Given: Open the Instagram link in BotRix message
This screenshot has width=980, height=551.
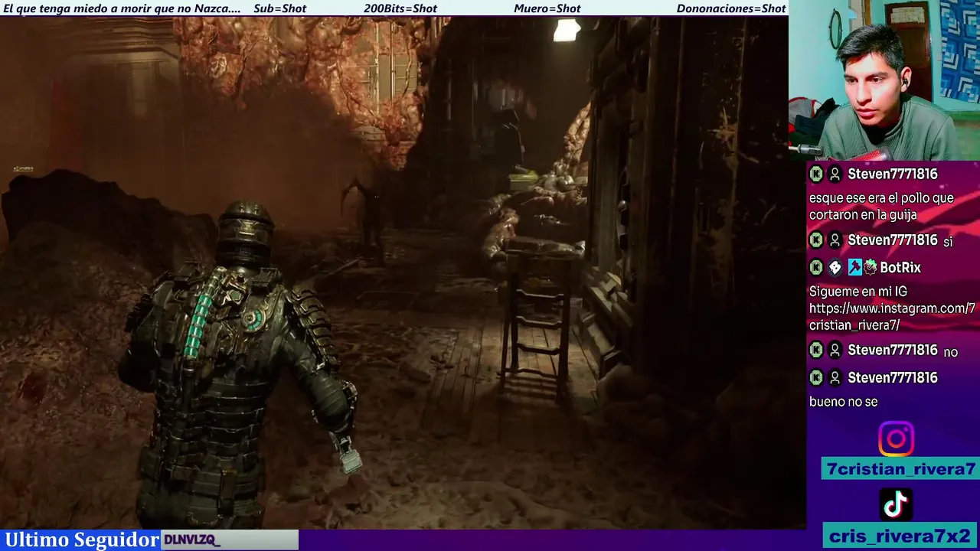Looking at the screenshot, I should 892,317.
